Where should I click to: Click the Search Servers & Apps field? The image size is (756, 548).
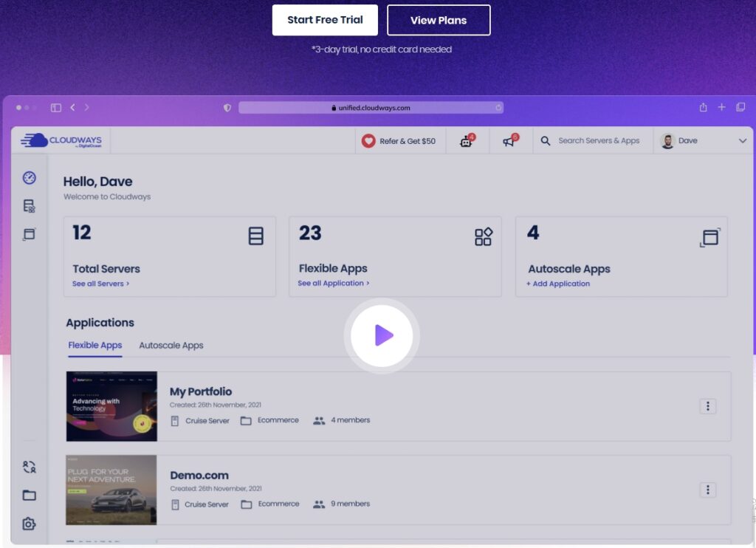pyautogui.click(x=598, y=141)
